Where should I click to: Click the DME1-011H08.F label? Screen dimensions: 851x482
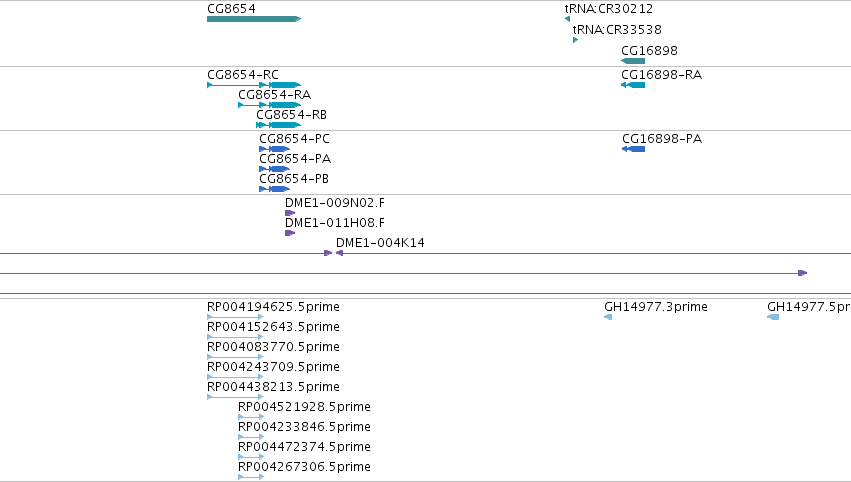[x=335, y=223]
